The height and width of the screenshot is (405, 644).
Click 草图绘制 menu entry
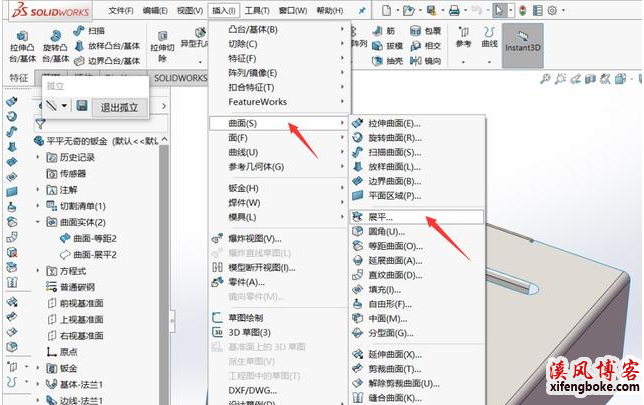[279, 318]
